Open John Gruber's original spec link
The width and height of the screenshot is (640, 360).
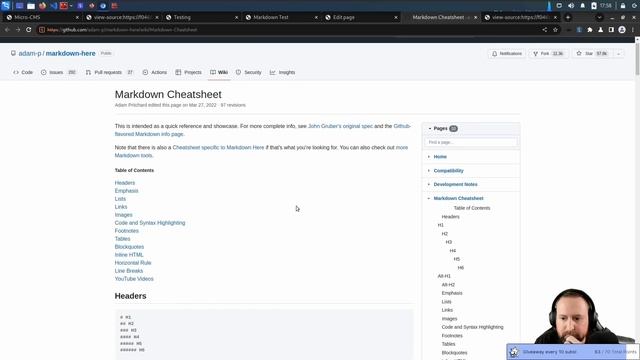340,126
